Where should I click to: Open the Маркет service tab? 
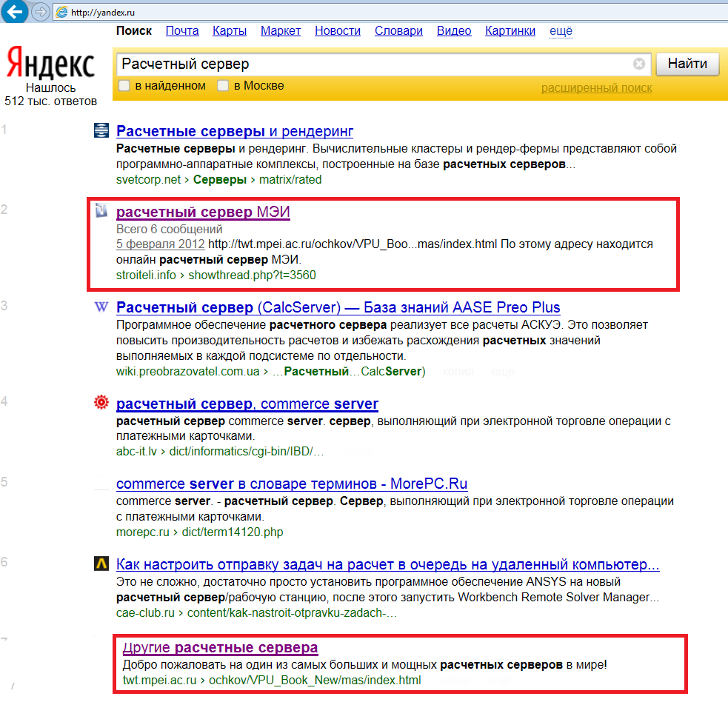281,30
